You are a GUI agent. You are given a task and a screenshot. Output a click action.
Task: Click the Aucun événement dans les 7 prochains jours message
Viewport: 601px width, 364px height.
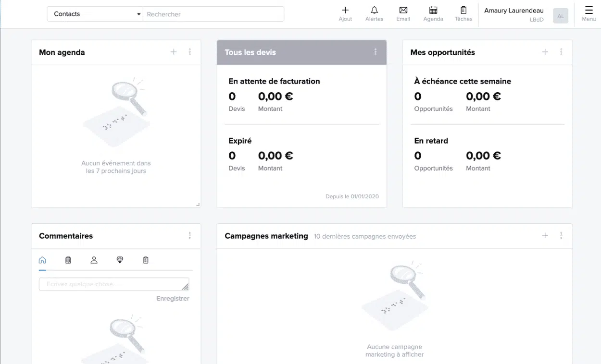pos(116,167)
